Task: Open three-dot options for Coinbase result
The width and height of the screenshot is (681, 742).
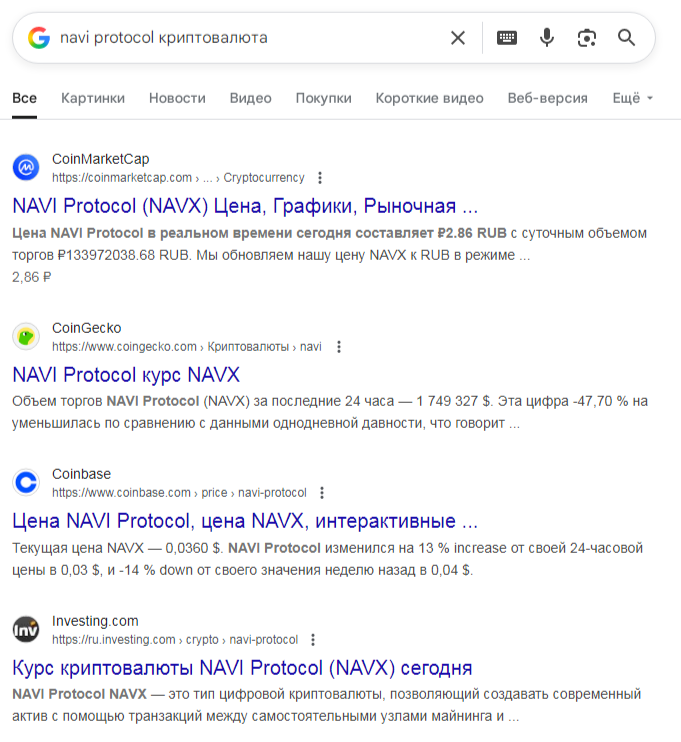Action: [x=322, y=493]
